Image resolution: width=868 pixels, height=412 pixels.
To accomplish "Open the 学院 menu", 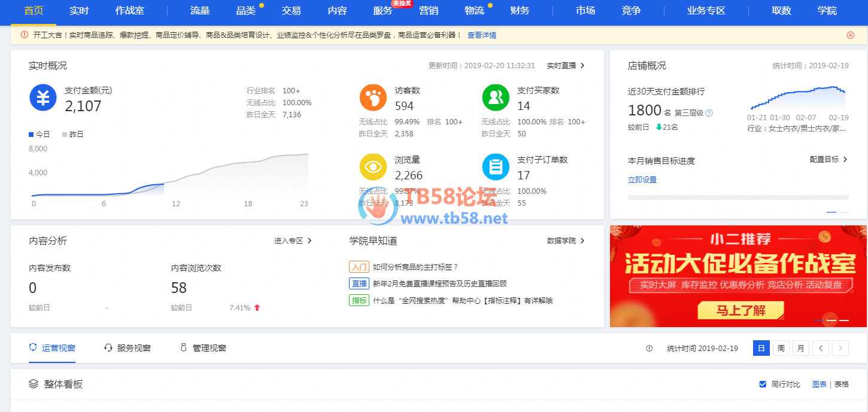I will pyautogui.click(x=827, y=11).
